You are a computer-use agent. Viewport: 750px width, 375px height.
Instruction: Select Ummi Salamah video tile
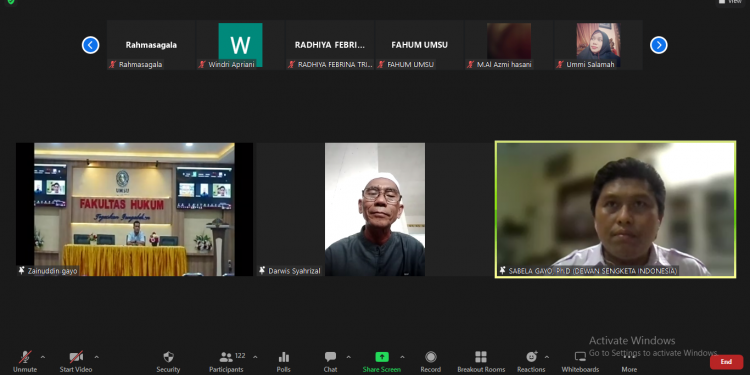[598, 45]
